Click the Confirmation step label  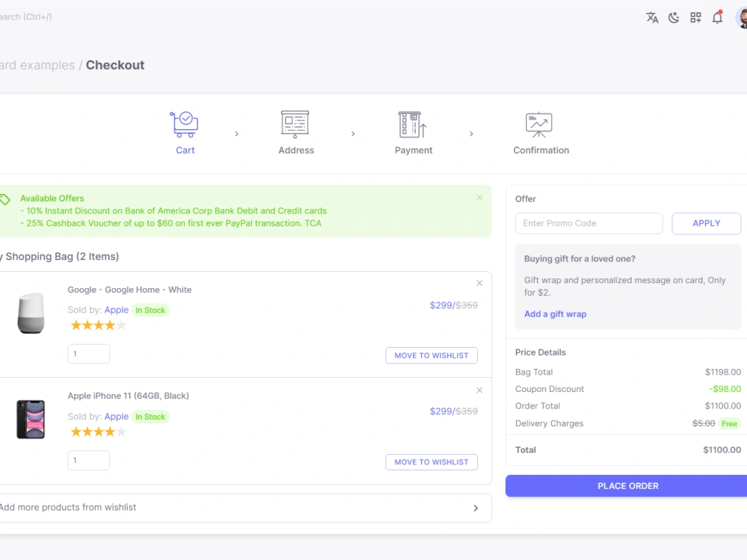click(541, 151)
